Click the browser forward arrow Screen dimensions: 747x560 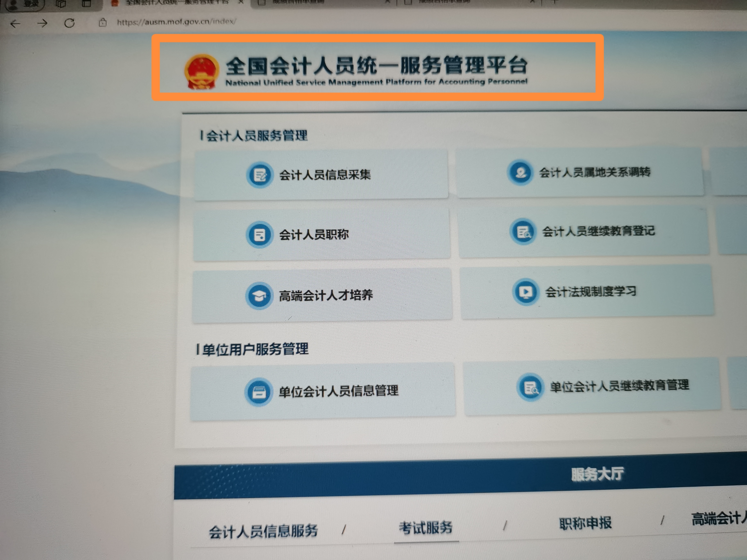[x=42, y=23]
